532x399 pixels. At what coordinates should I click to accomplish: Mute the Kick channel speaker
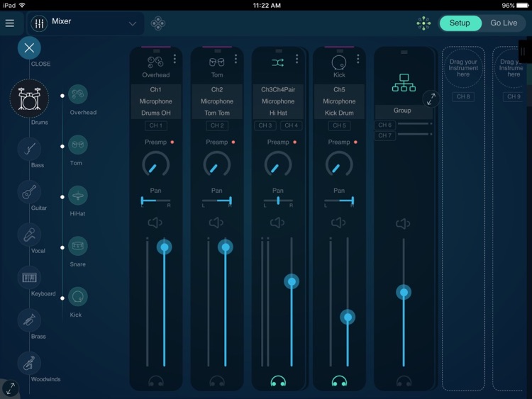pos(338,223)
